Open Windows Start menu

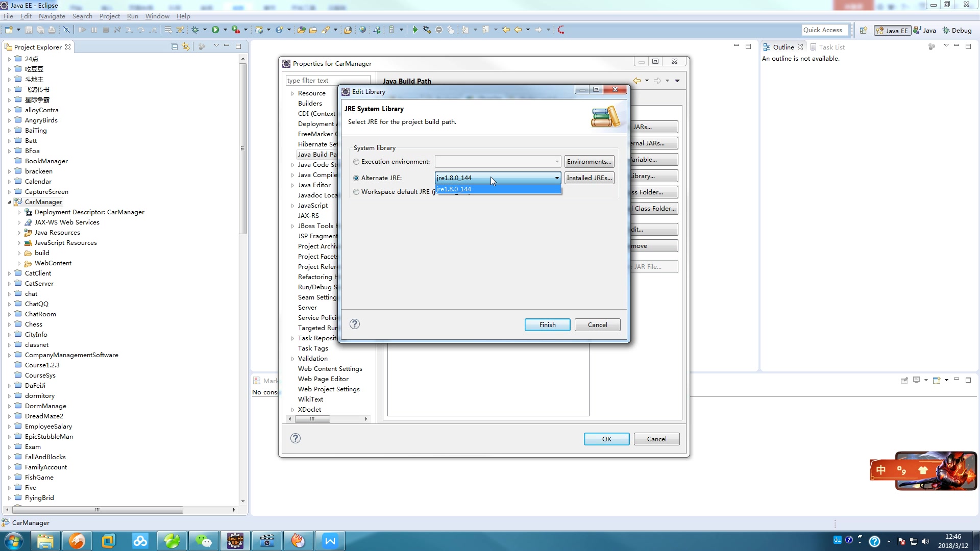click(13, 541)
